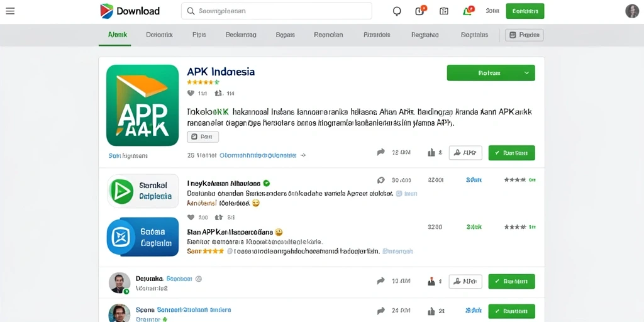Open the 'Spana' user avatar
The width and height of the screenshot is (644, 322).
(x=119, y=313)
